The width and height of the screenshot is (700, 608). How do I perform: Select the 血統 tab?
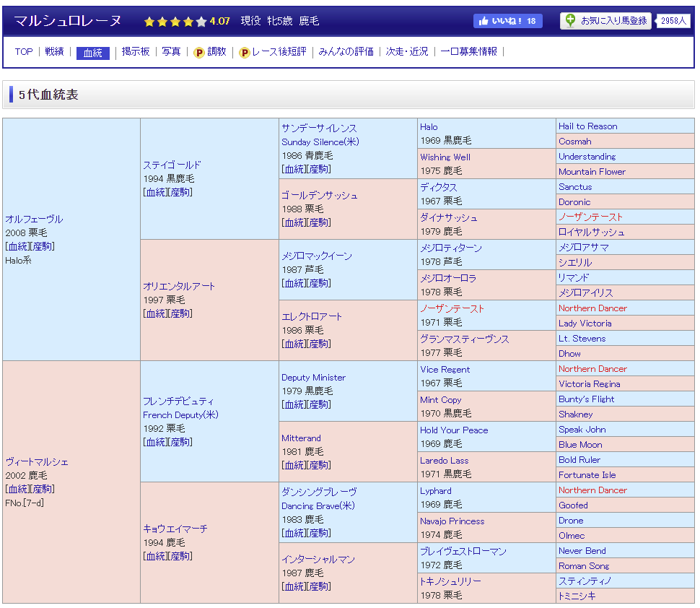[x=93, y=53]
